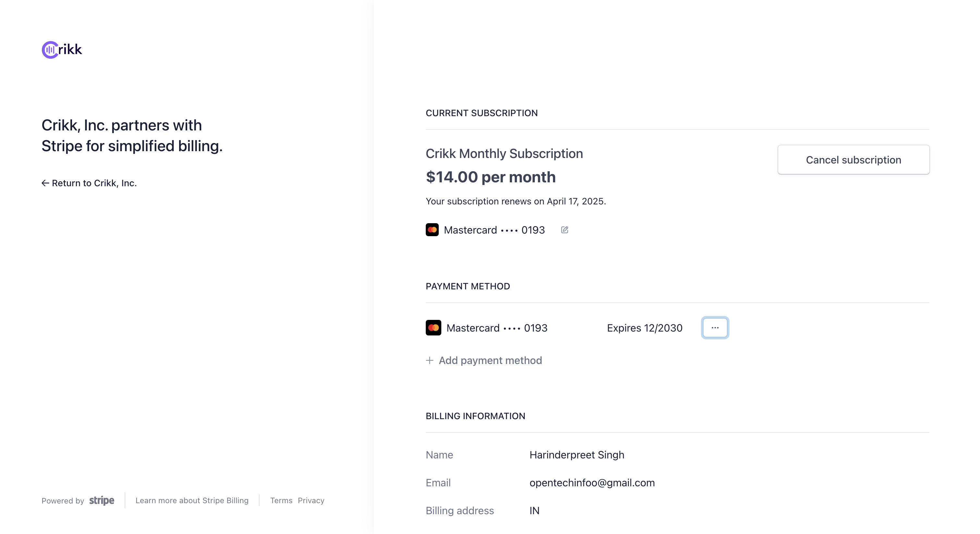Click the renewal date text April 17, 2025

pos(575,201)
